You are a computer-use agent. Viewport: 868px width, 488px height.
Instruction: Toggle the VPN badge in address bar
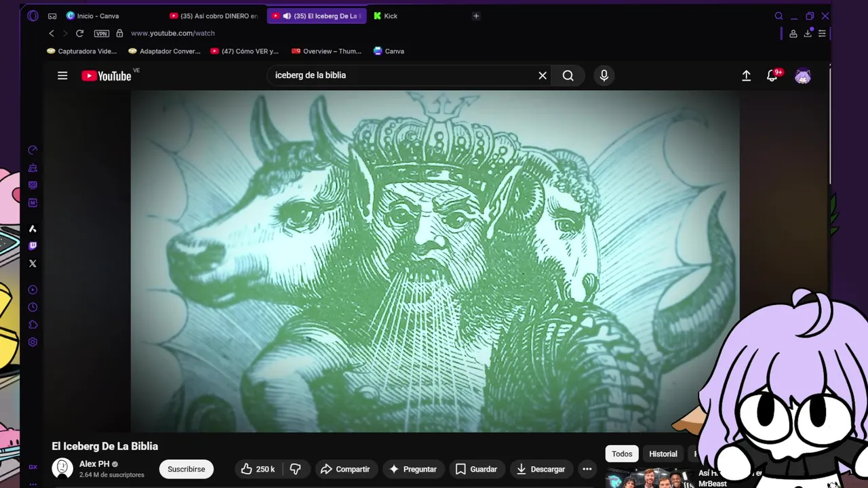(x=102, y=33)
